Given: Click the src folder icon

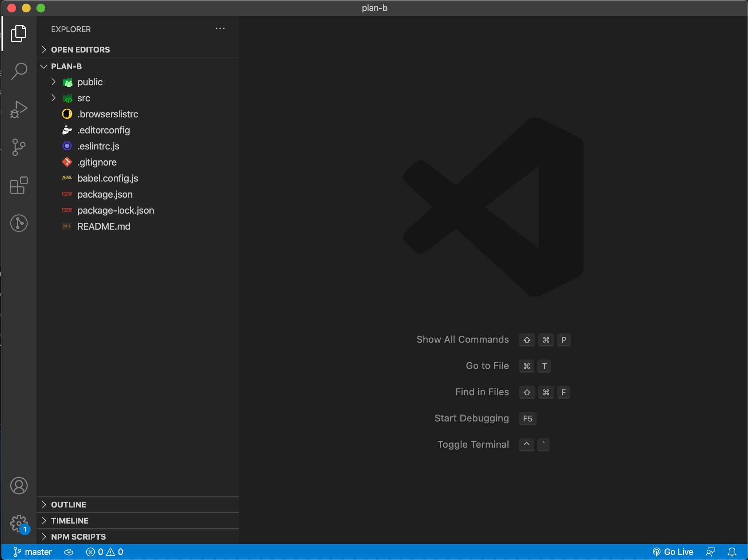Looking at the screenshot, I should 67,98.
